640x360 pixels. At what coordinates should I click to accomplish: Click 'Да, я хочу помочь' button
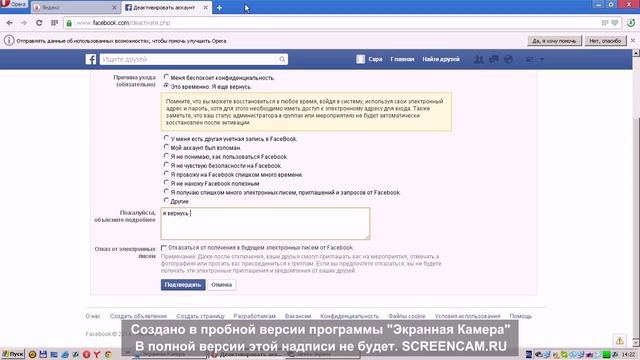click(554, 41)
